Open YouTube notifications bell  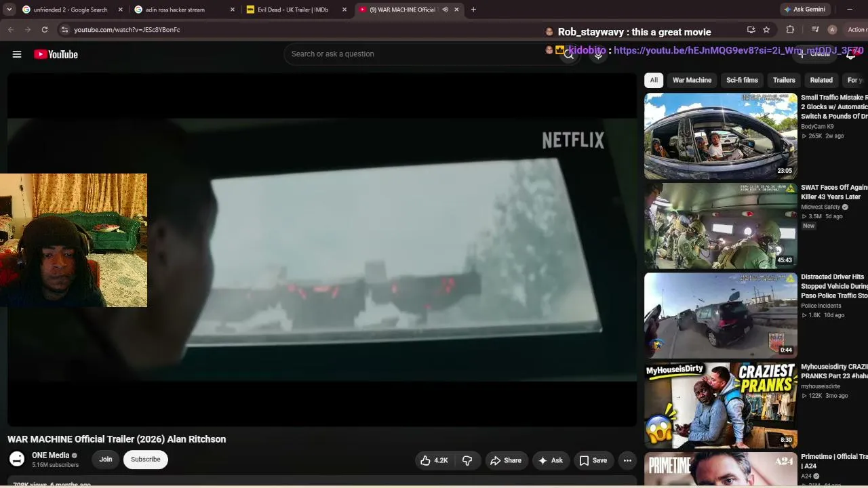[851, 54]
